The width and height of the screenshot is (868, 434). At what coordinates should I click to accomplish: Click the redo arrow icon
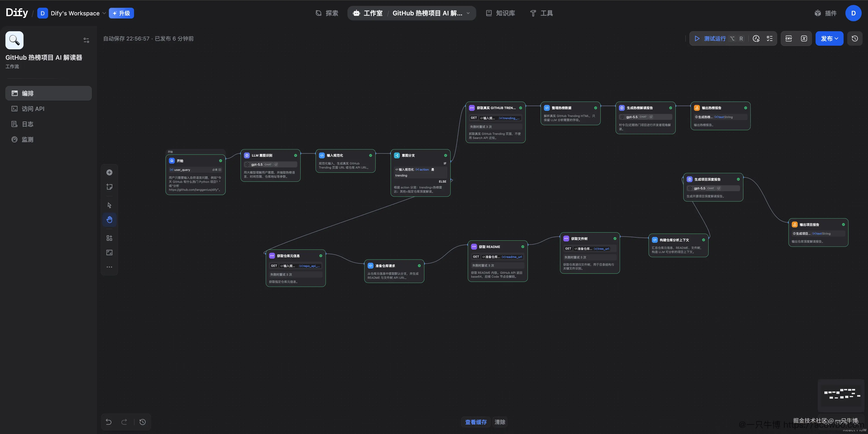124,422
